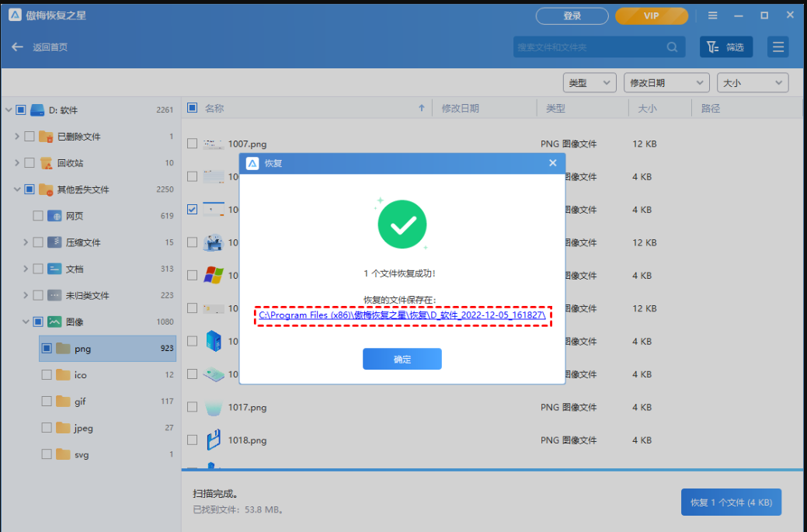807x532 pixels.
Task: Check the gif folder checkbox
Action: pos(47,401)
